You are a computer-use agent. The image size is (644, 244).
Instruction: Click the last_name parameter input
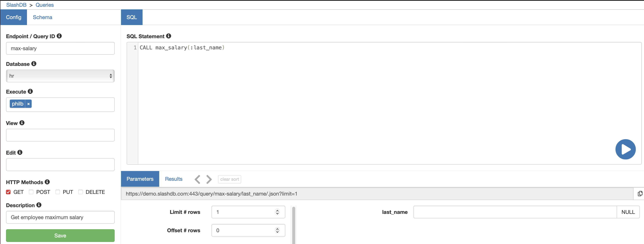(515, 212)
